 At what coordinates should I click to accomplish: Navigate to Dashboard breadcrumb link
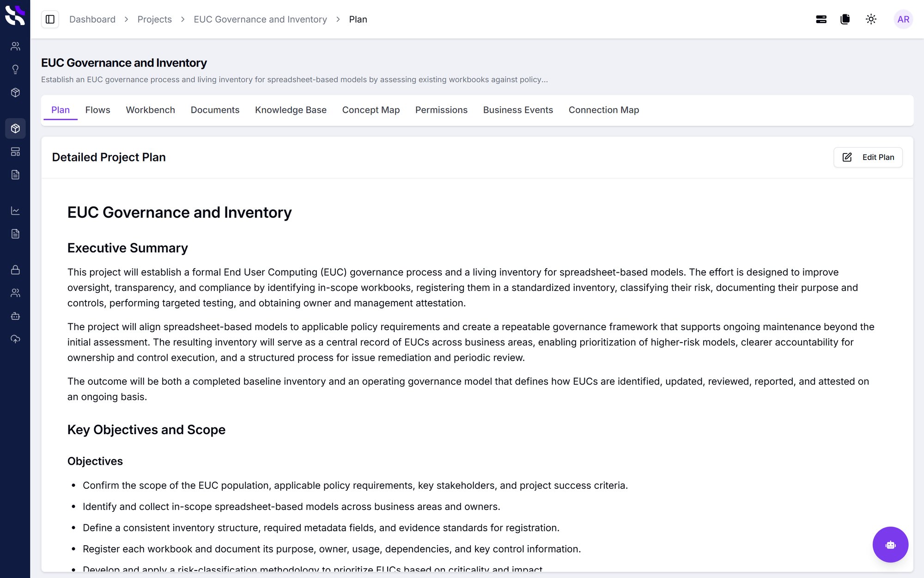[92, 19]
